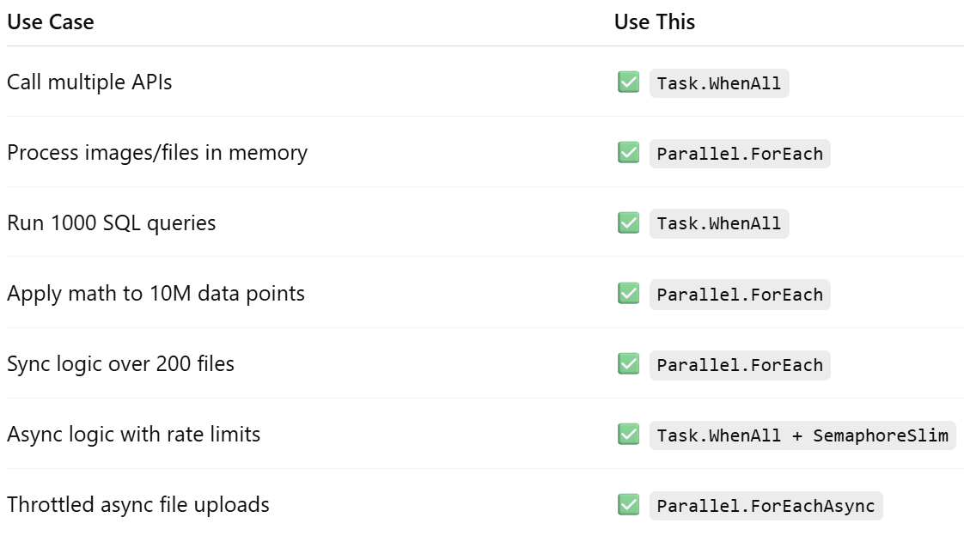This screenshot has height=560, width=964.
Task: Select the Task.WhenAll code in the Call multiple APIs row
Action: click(x=719, y=83)
